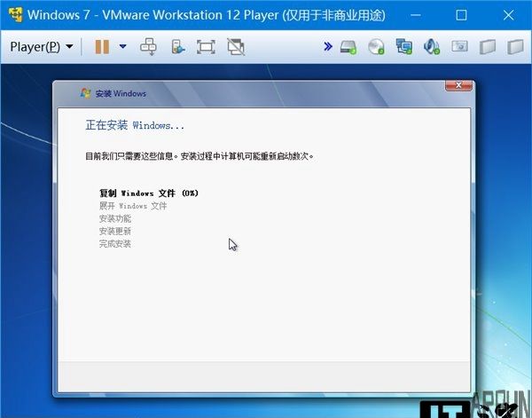
Task: Send Ctrl+Alt+Del to the VM
Action: pyautogui.click(x=148, y=46)
